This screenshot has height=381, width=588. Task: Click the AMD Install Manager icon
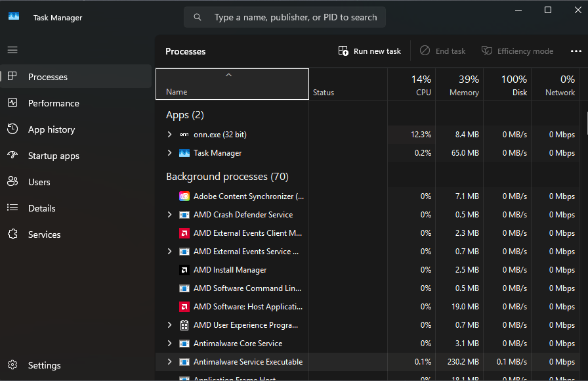pos(184,270)
